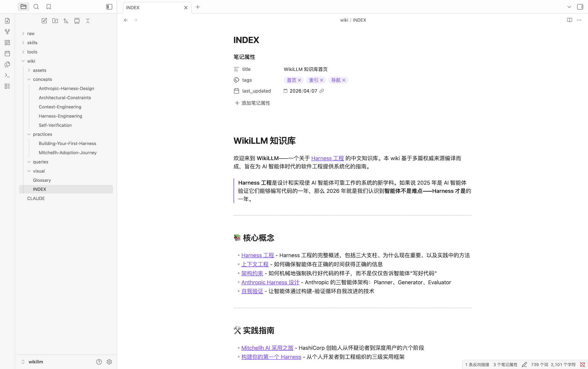This screenshot has height=369, width=588.
Task: Change the file sort order
Action: [66, 21]
